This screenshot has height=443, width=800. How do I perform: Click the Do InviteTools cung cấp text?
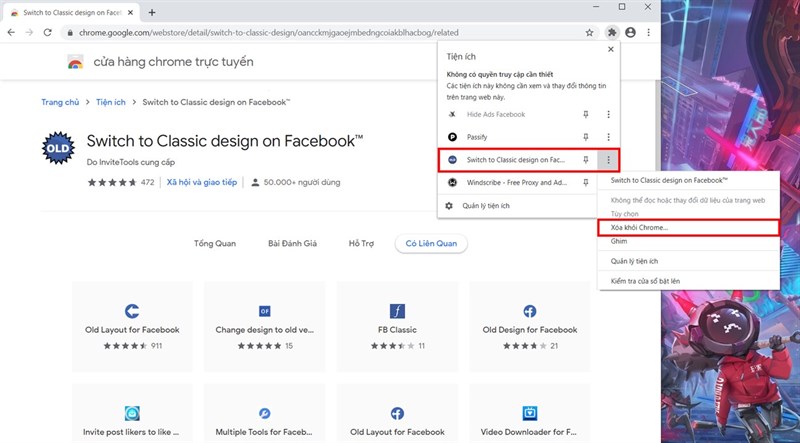click(131, 162)
